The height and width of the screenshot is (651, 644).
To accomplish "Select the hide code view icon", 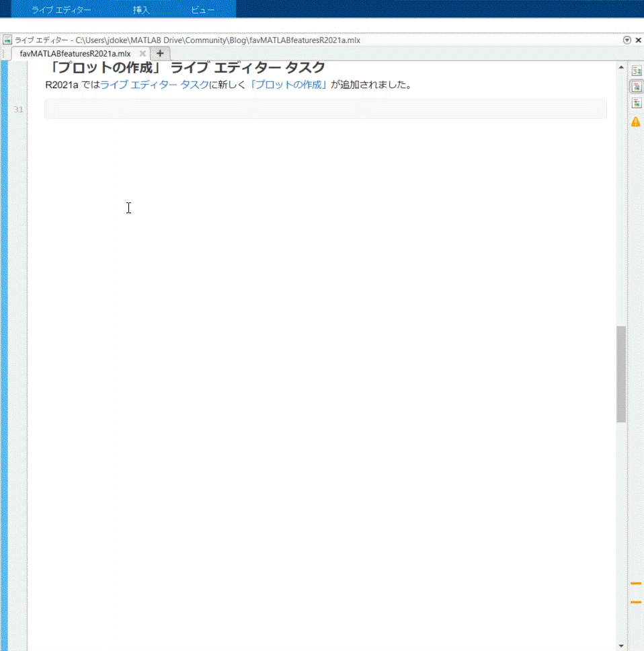I will click(x=636, y=104).
